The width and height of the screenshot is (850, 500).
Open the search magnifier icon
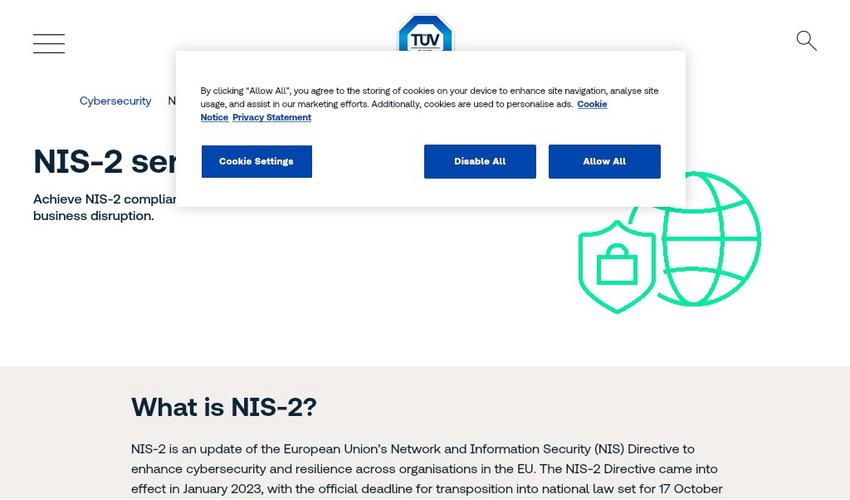(x=806, y=41)
